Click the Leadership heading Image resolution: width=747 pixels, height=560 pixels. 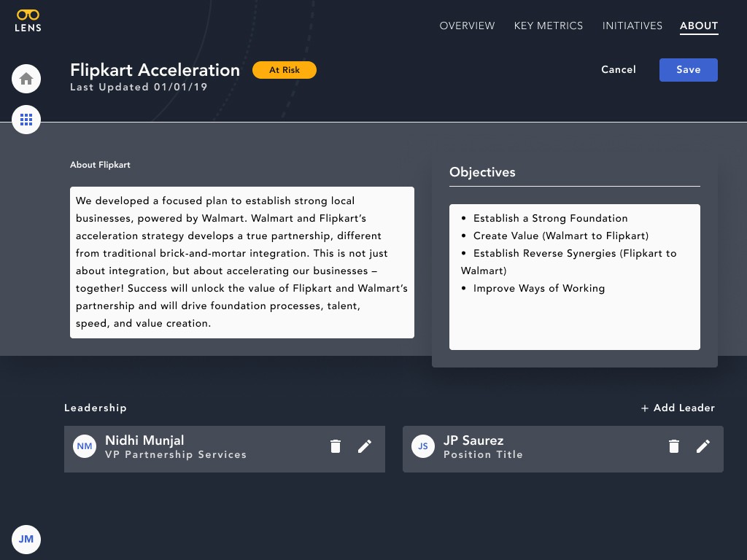pyautogui.click(x=96, y=408)
